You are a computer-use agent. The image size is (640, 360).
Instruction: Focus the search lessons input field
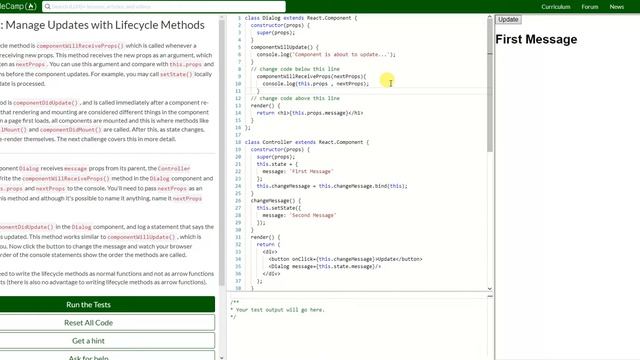(164, 7)
